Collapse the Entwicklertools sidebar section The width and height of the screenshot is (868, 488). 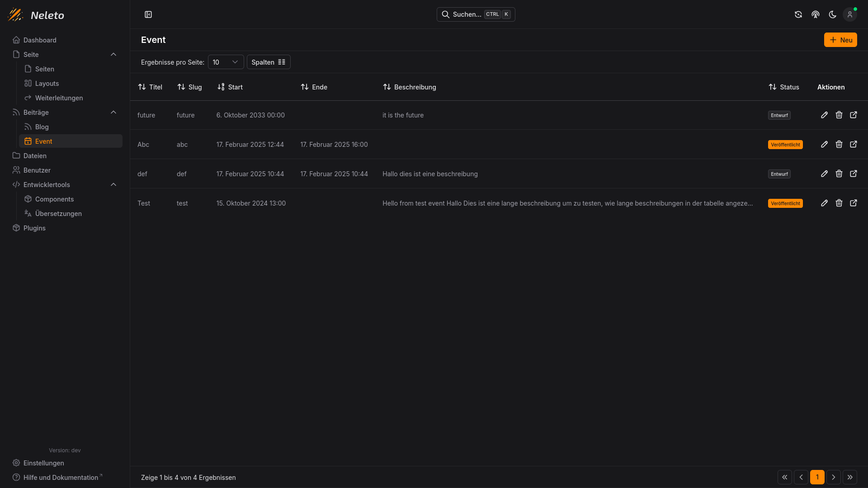tap(113, 184)
